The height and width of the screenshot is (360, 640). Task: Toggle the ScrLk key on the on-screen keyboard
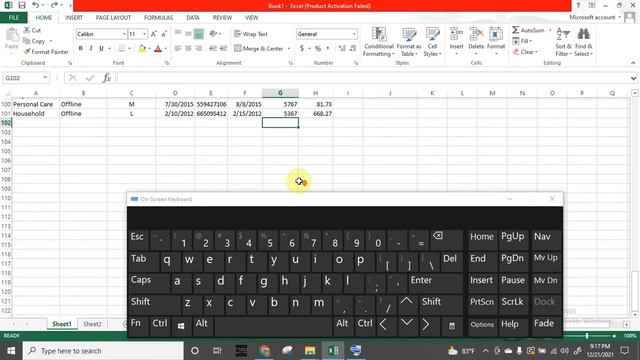coord(513,304)
